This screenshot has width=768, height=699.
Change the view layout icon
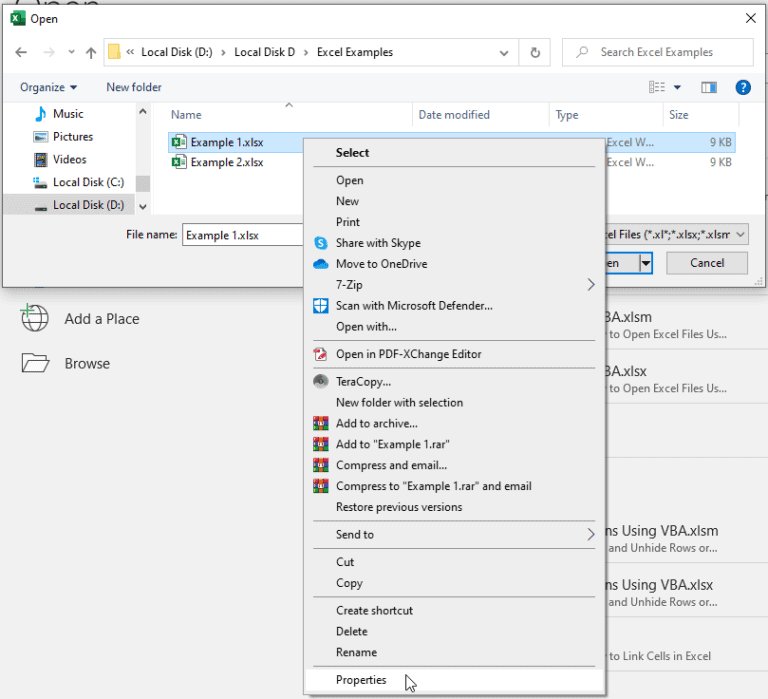[657, 87]
